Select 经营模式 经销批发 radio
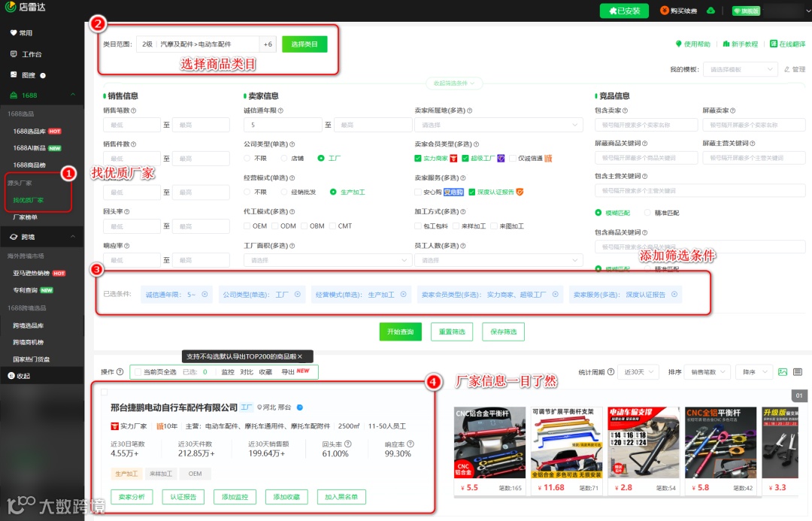This screenshot has width=812, height=521. click(283, 192)
